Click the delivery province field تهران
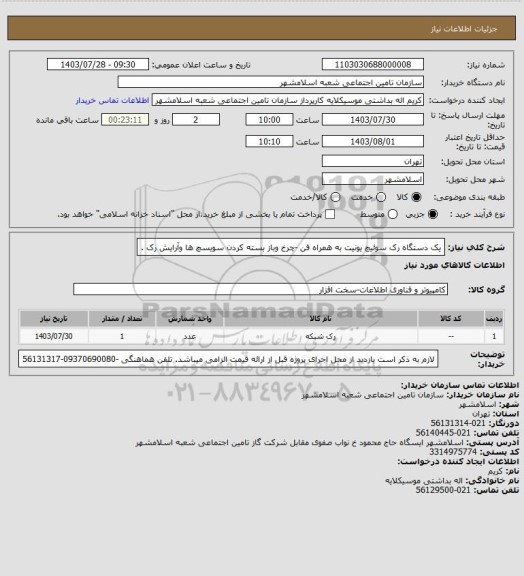Viewport: 524px width, 576px height. pos(373,161)
